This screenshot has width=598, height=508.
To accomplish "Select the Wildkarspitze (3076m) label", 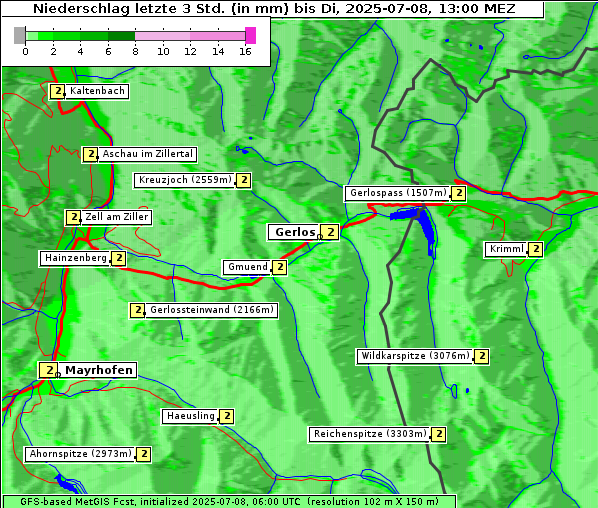I will 415,356.
